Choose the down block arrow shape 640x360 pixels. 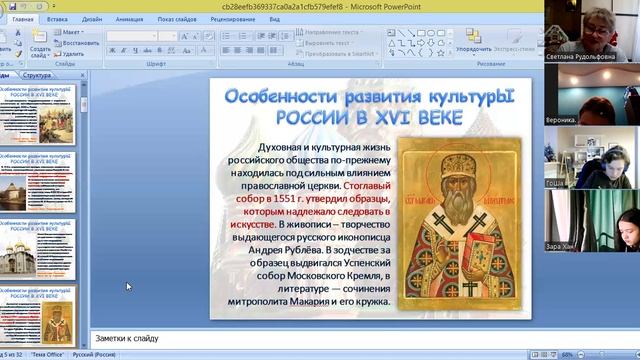point(431,43)
